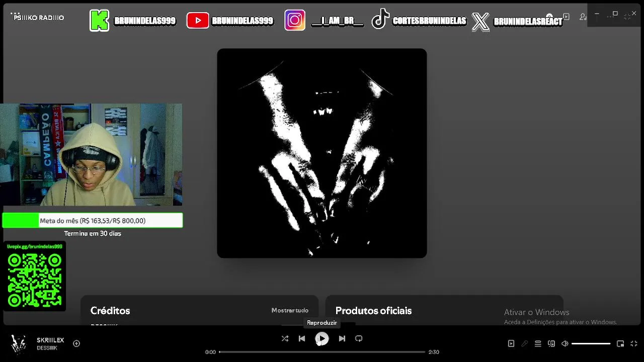The image size is (644, 362).
Task: Open the playback queue
Action: tap(538, 343)
